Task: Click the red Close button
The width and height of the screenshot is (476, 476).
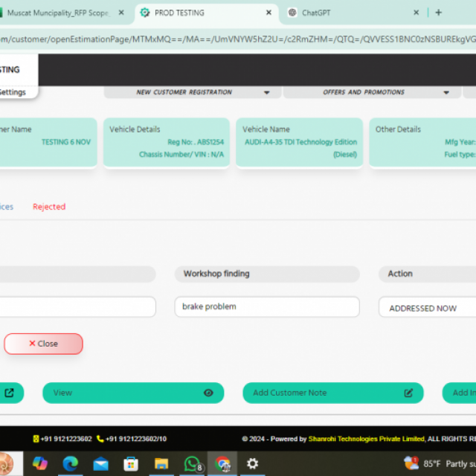Action: [x=43, y=344]
